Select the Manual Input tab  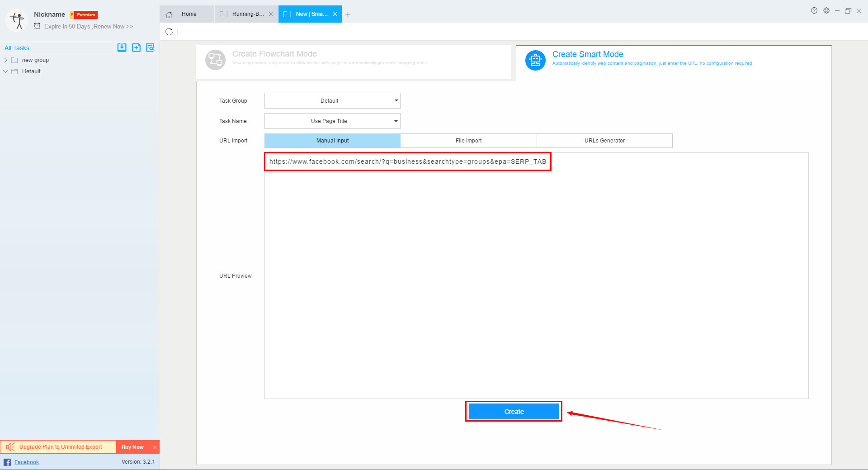pyautogui.click(x=332, y=141)
